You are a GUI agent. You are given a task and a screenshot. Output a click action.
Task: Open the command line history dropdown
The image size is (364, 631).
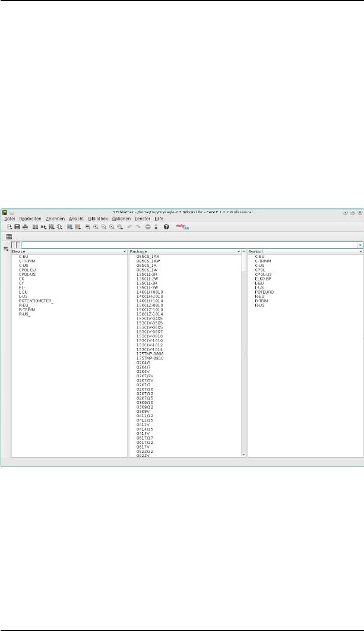360,245
